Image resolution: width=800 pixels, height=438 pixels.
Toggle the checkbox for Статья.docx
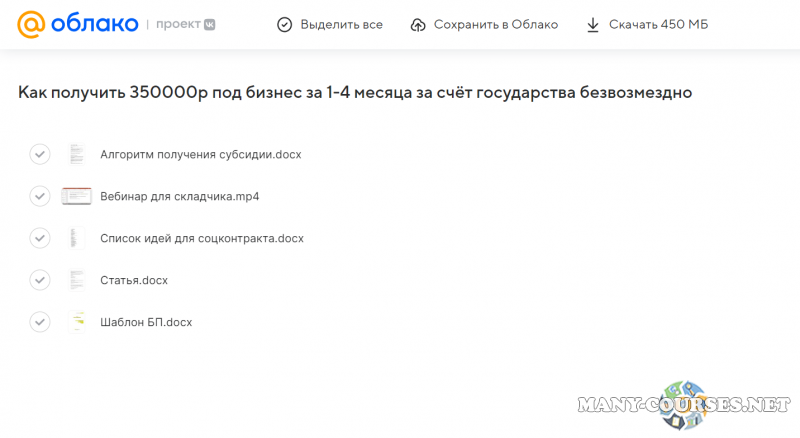point(40,280)
